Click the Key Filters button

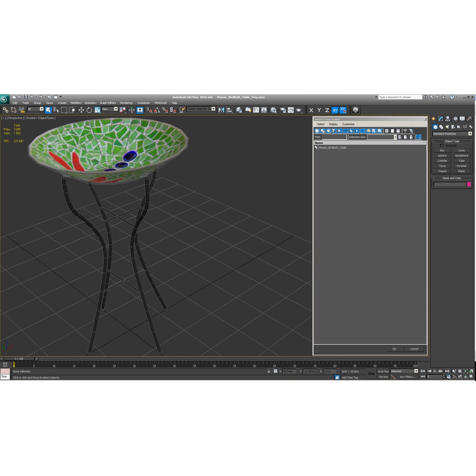[407, 377]
